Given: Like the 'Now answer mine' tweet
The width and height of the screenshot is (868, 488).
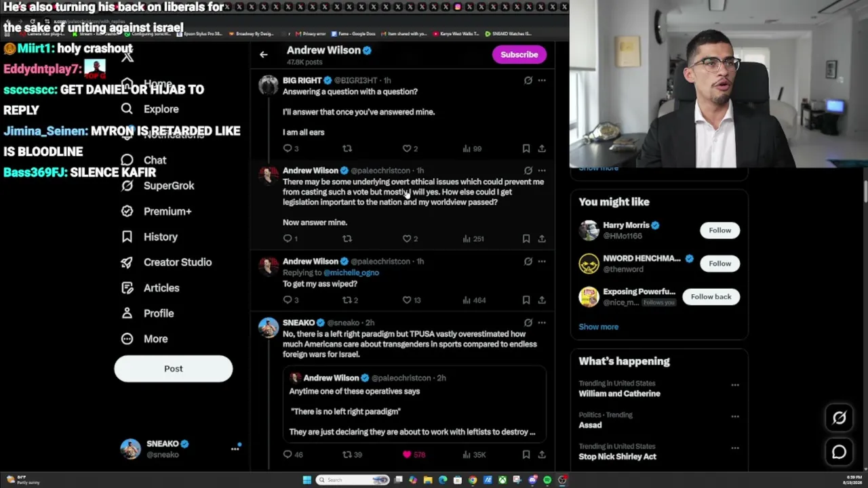Looking at the screenshot, I should click(x=410, y=239).
